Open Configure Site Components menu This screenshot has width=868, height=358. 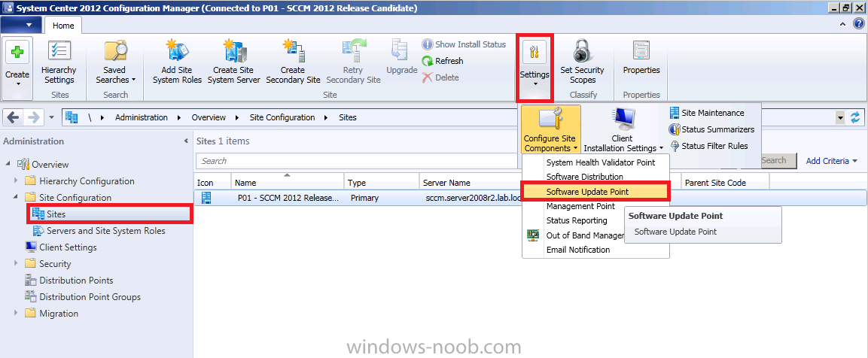click(x=551, y=129)
